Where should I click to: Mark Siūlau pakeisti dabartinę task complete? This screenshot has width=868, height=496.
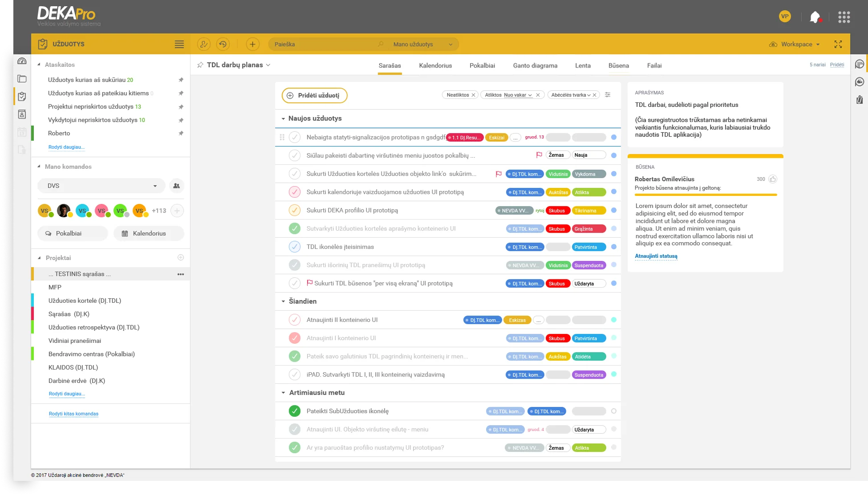click(x=295, y=155)
